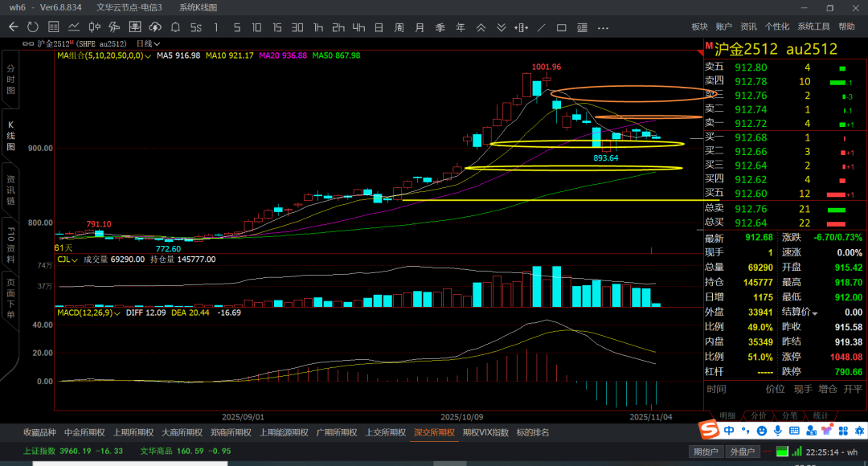
Task: Click the 期货户 button
Action: click(x=705, y=452)
